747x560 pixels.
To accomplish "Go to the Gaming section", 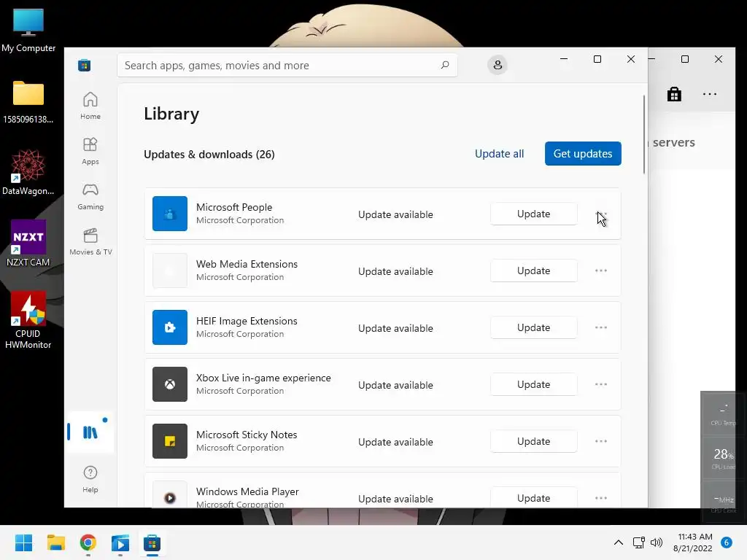I will pos(90,196).
